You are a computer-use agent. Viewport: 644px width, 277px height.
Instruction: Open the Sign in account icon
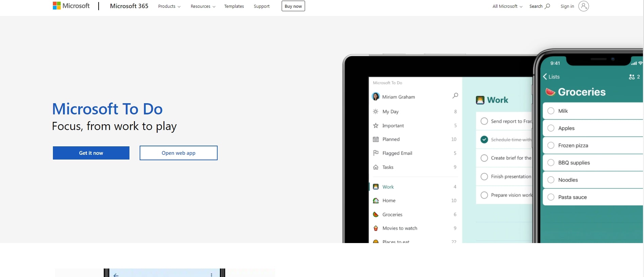pos(583,6)
